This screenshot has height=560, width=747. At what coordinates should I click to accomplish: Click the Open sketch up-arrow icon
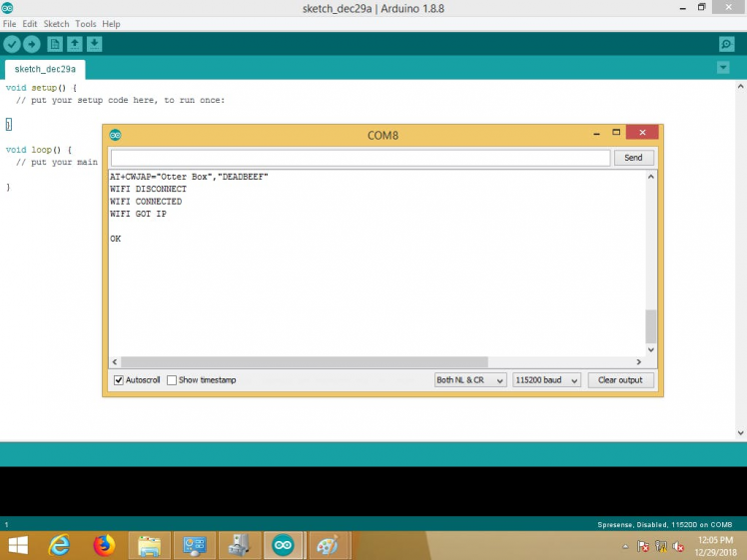[75, 44]
